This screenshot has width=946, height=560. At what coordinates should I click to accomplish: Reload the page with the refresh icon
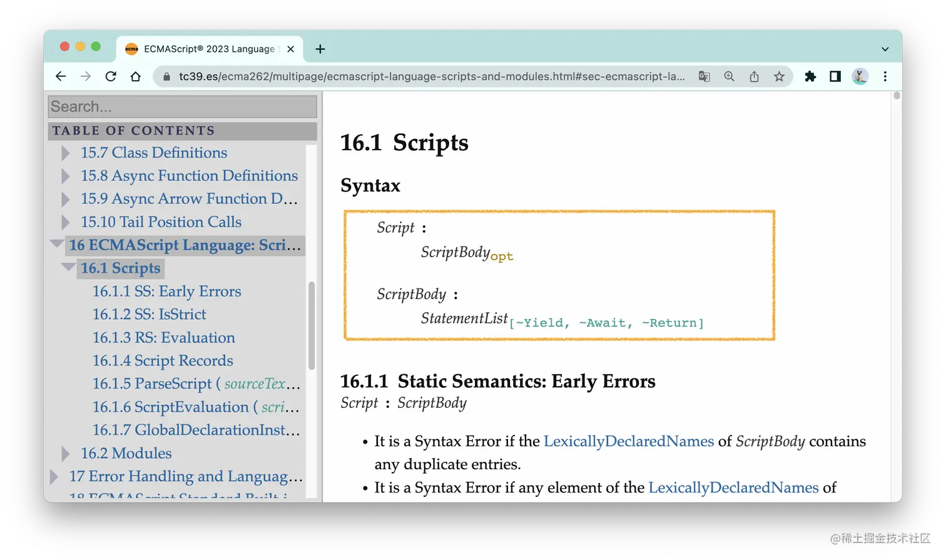click(111, 76)
